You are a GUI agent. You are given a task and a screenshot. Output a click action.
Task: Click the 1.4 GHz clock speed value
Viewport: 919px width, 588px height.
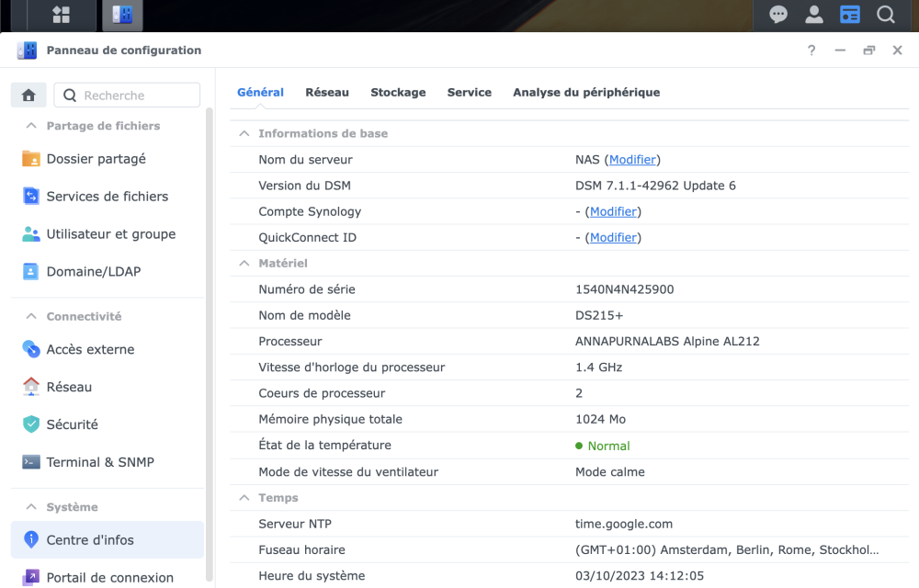[598, 367]
